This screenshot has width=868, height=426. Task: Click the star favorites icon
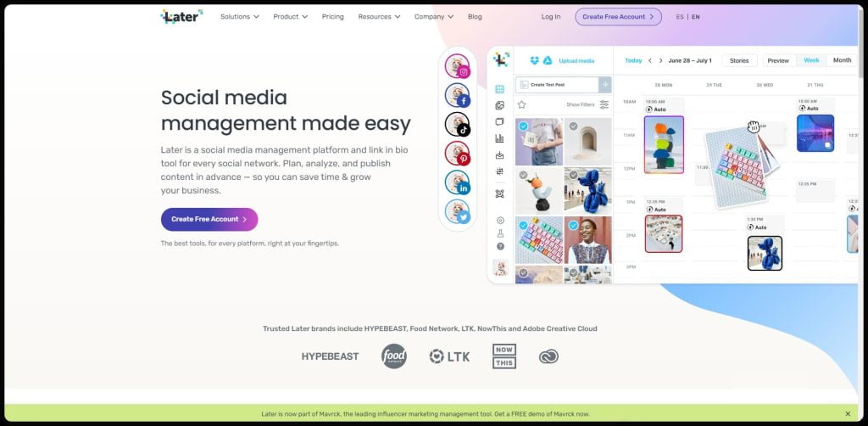tap(521, 104)
